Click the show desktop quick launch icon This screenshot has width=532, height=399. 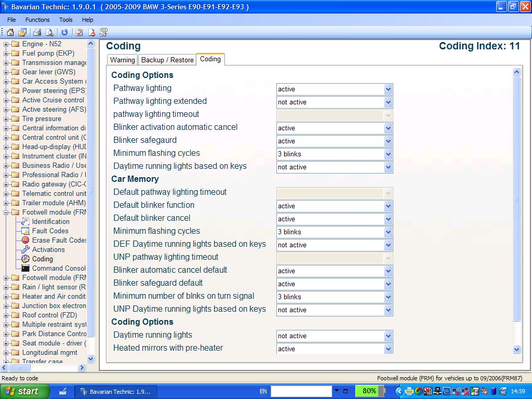63,391
